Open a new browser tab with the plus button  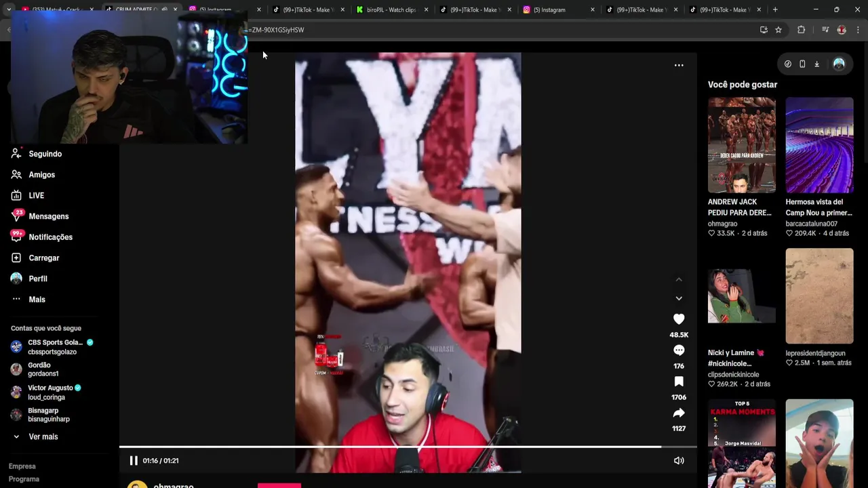tap(775, 9)
